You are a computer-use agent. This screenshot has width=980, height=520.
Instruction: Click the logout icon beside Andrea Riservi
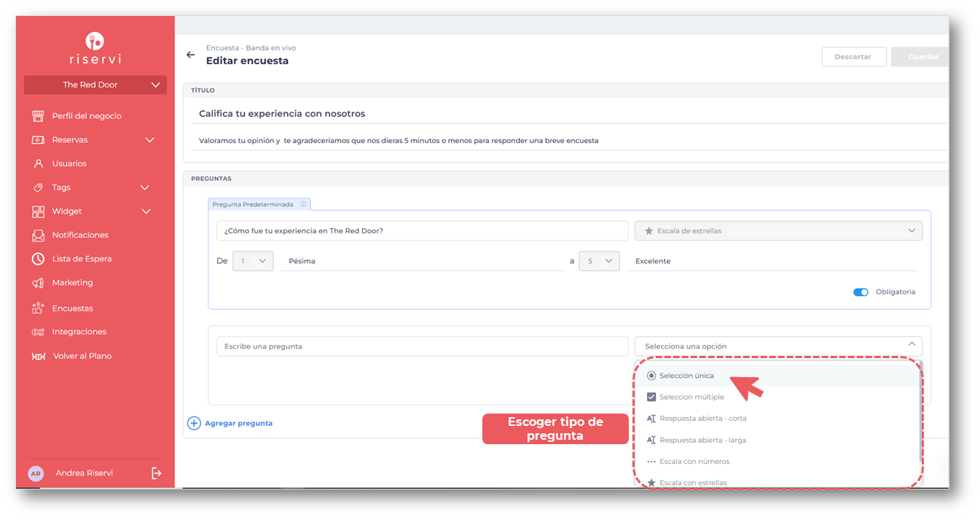pos(156,473)
